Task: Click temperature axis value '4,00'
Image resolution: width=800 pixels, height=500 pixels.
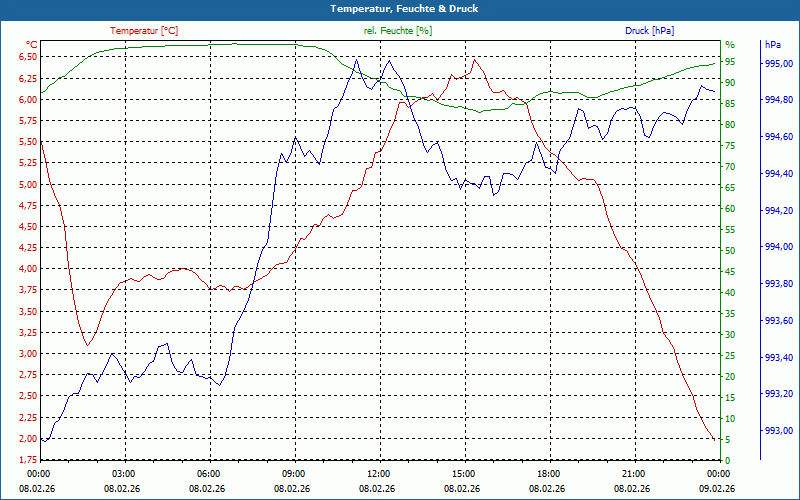Action: [28, 269]
